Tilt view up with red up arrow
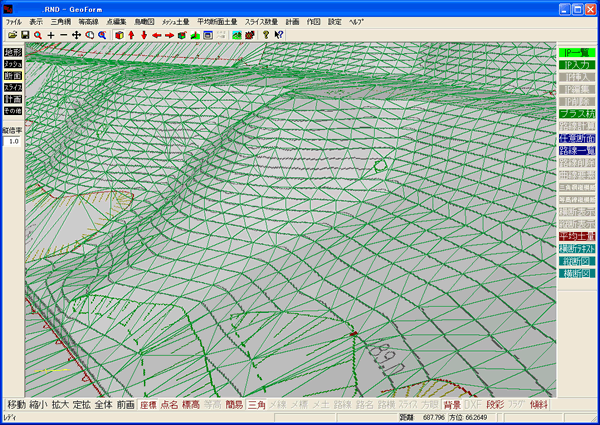This screenshot has width=600, height=425. (x=131, y=35)
